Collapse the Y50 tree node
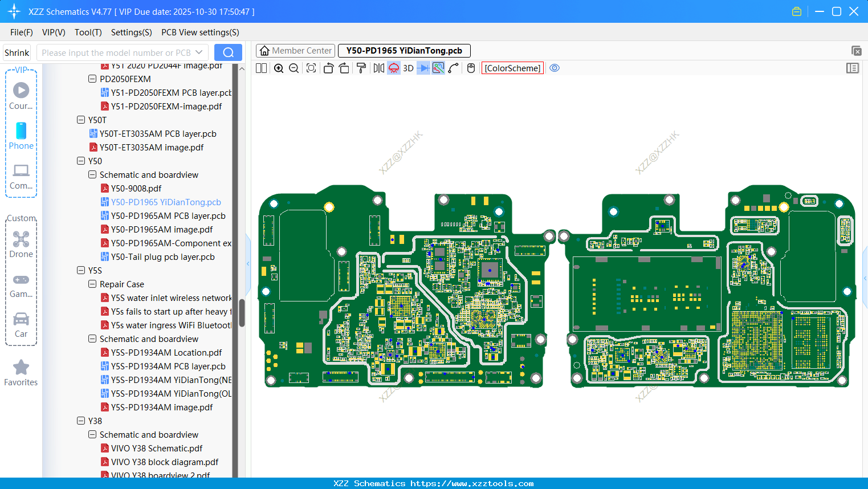 pos(81,161)
